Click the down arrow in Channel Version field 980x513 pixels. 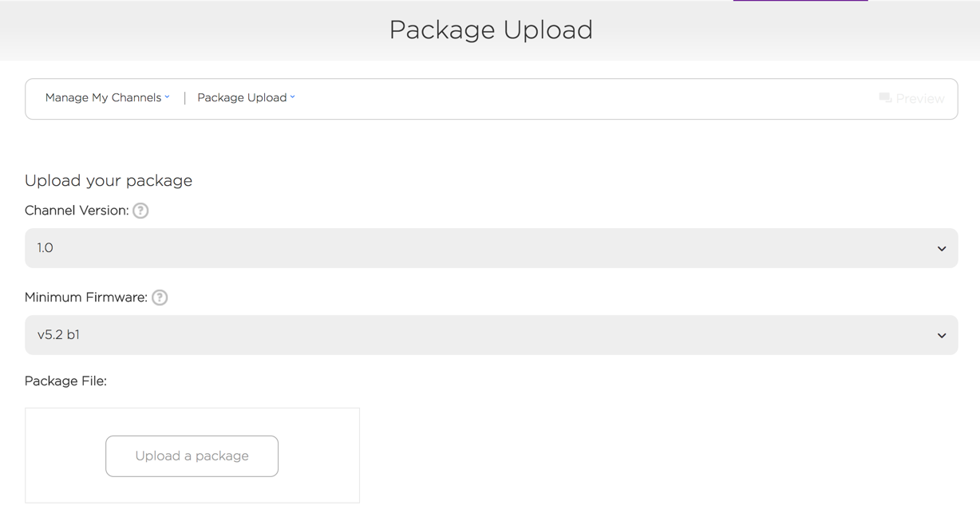942,249
